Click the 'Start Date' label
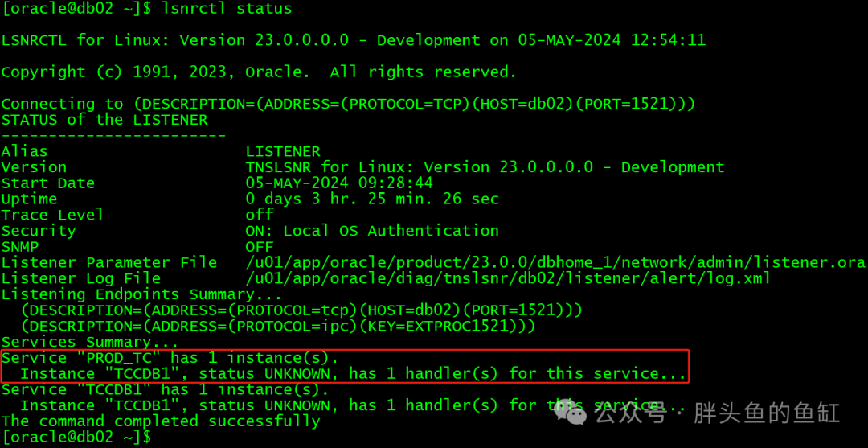 [x=48, y=183]
